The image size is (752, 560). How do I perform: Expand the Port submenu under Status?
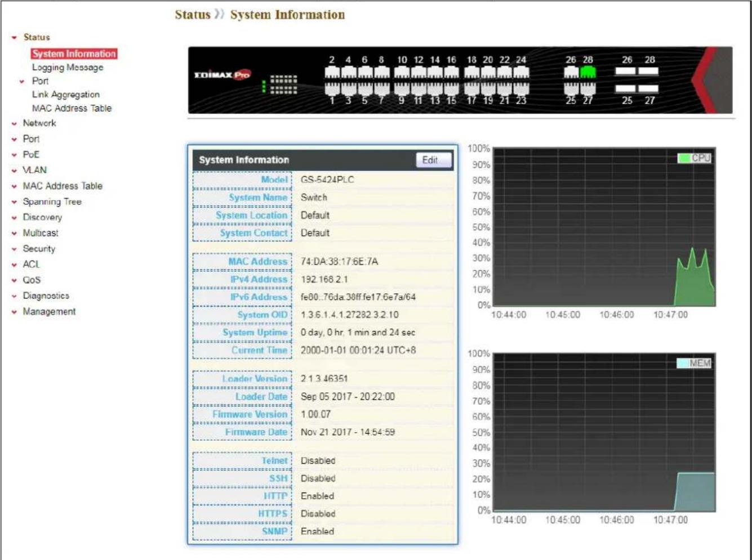[22, 82]
